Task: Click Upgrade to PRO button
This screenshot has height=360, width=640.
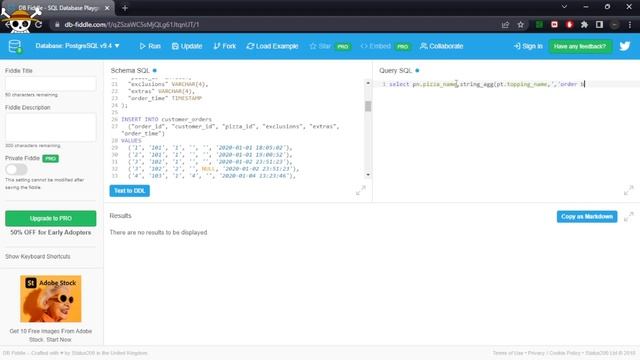Action: (51, 218)
